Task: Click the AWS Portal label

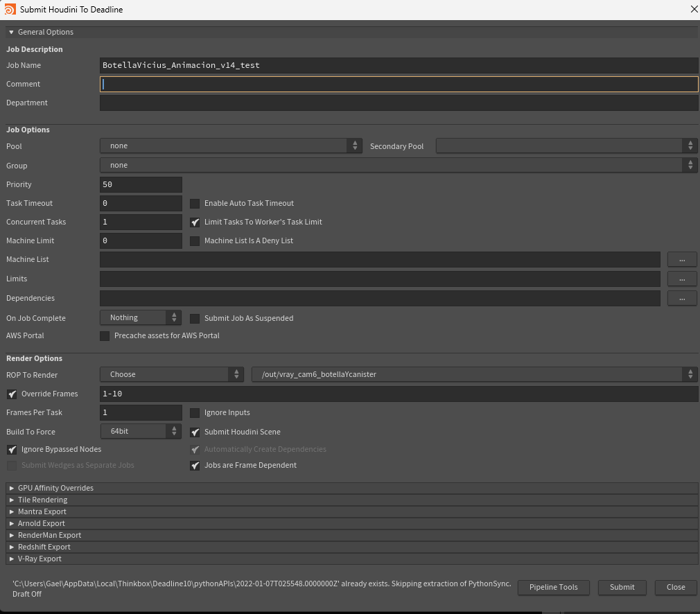Action: [25, 336]
